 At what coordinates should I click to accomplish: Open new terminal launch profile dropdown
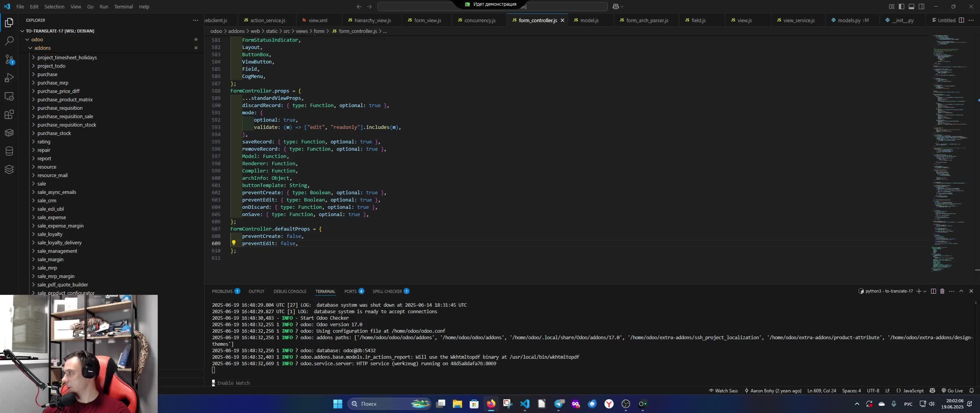point(925,291)
